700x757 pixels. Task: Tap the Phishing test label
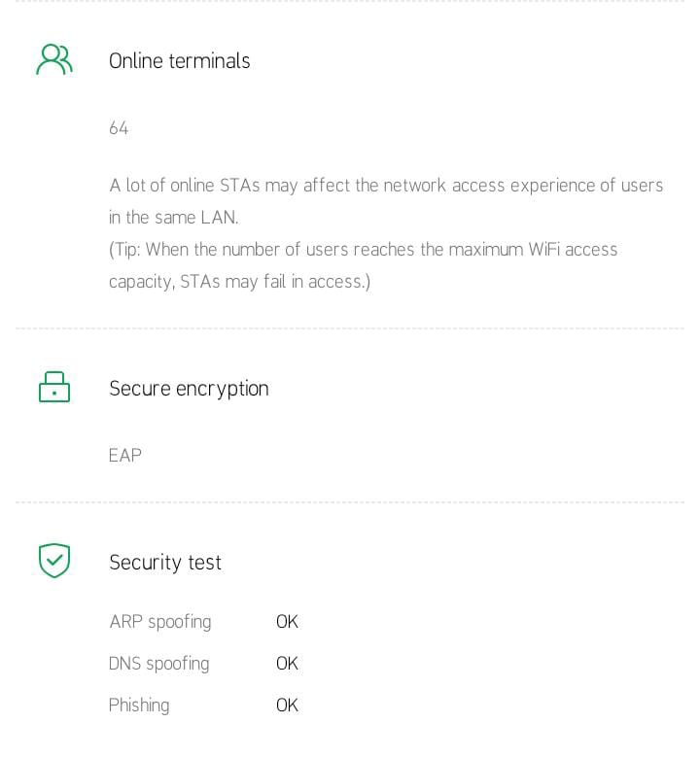coord(139,705)
